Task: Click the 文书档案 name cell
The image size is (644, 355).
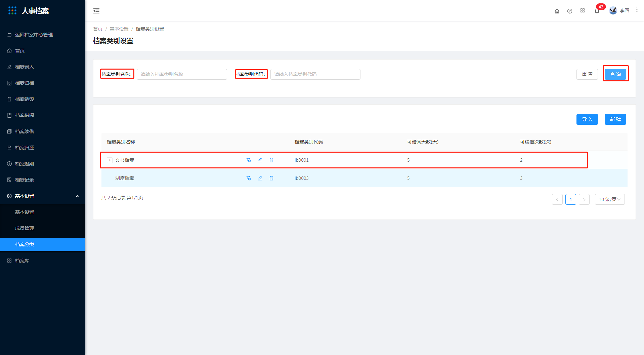Action: point(125,160)
